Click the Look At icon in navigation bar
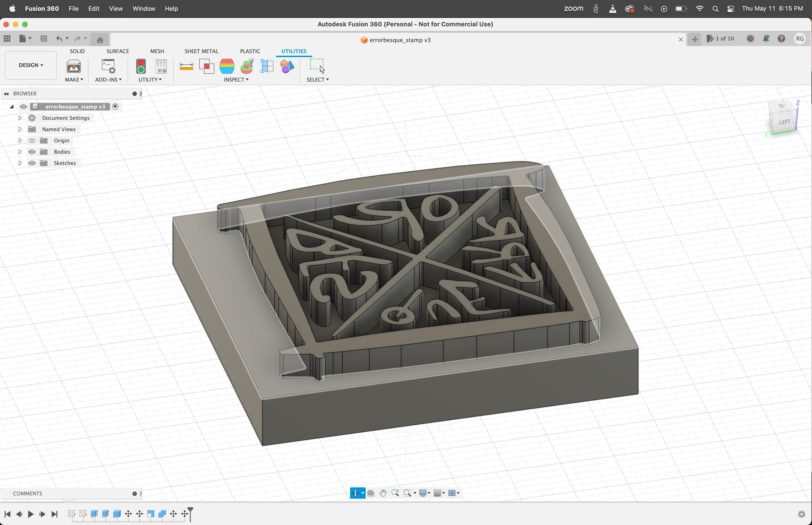 371,493
